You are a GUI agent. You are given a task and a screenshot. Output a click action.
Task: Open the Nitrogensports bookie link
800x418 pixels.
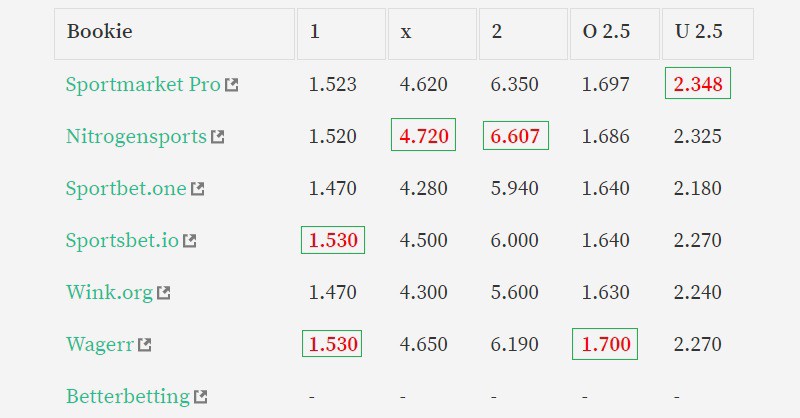(x=136, y=137)
